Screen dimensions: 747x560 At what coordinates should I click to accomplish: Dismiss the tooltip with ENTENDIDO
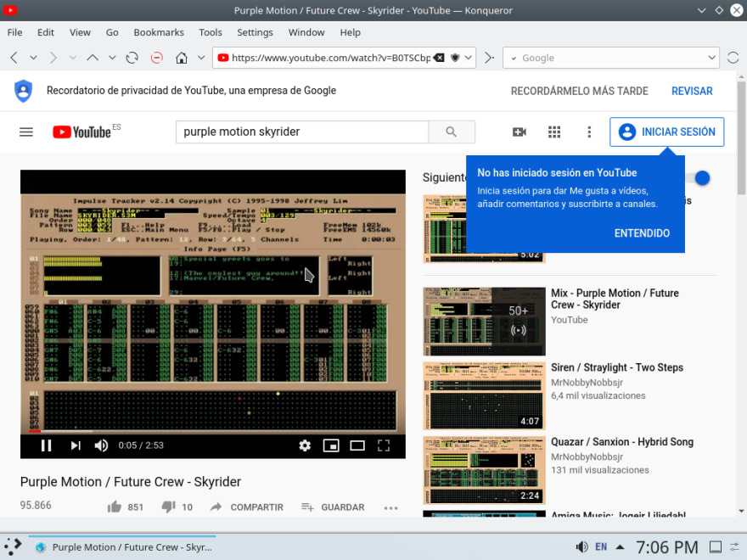tap(642, 233)
